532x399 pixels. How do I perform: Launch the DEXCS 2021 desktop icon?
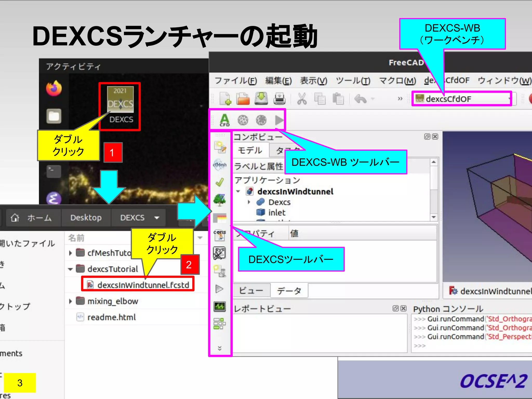[120, 105]
